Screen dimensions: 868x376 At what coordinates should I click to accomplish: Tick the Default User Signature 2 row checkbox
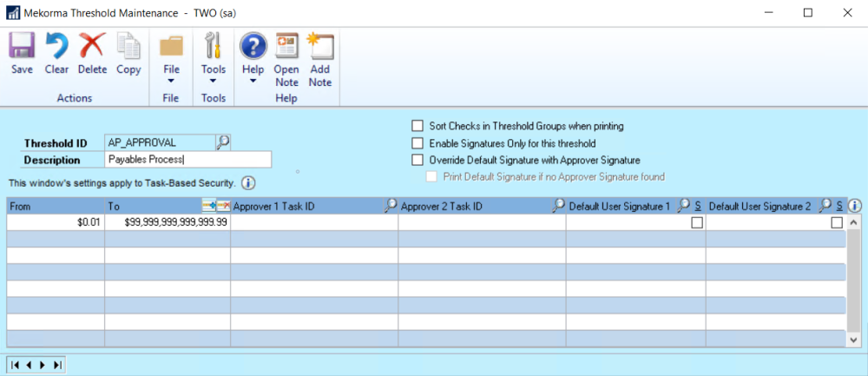[x=837, y=222]
